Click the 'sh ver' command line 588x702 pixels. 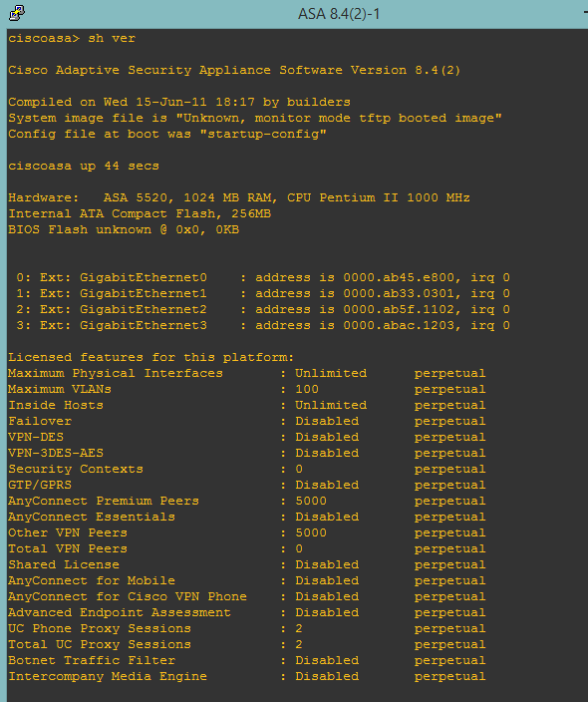72,39
